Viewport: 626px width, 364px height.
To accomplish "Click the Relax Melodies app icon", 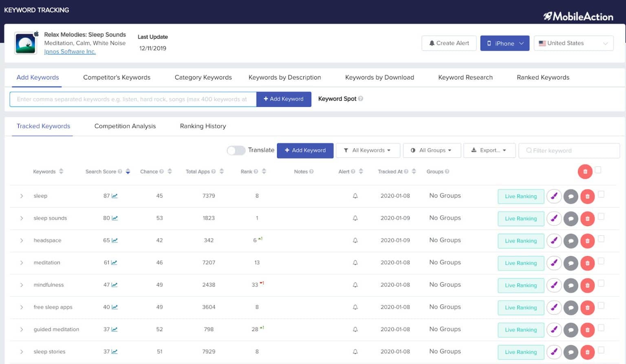I will [26, 43].
